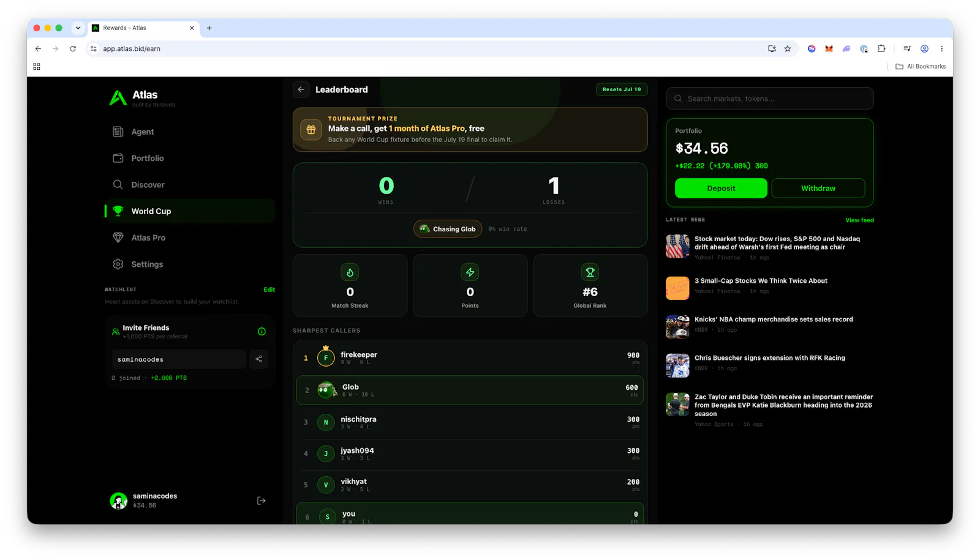Click the Points lightning icon
This screenshot has height=560, width=980.
click(x=470, y=272)
